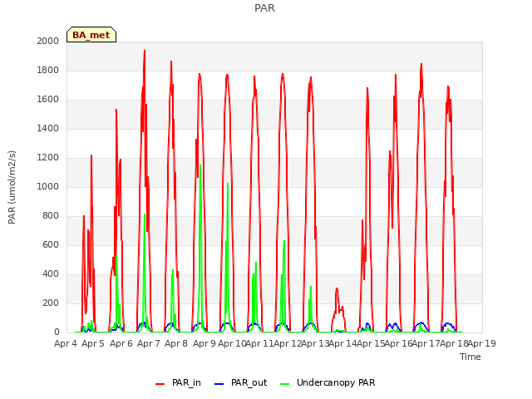Click the Apr 12 x-axis tick label
Viewport: 532px width, 399px height.
[x=288, y=343]
